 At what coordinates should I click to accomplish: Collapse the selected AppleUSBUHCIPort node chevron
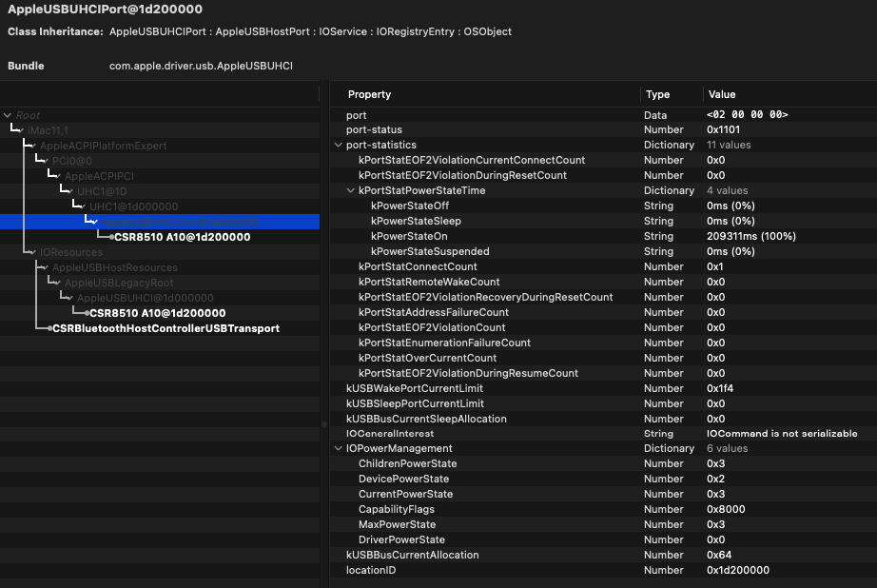coord(95,222)
